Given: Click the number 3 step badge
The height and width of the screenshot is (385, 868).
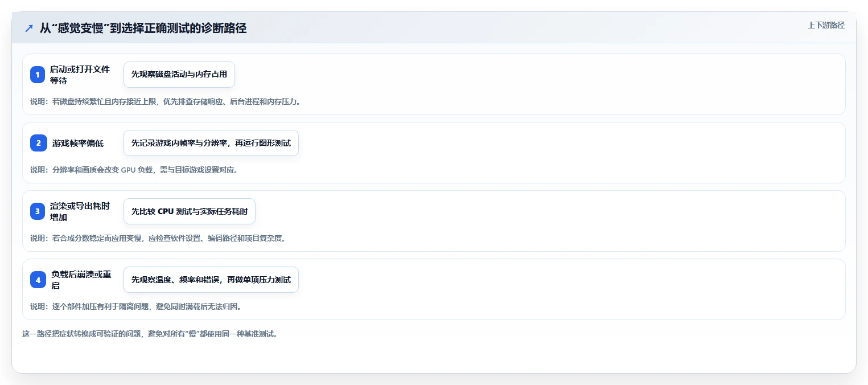Looking at the screenshot, I should (38, 211).
